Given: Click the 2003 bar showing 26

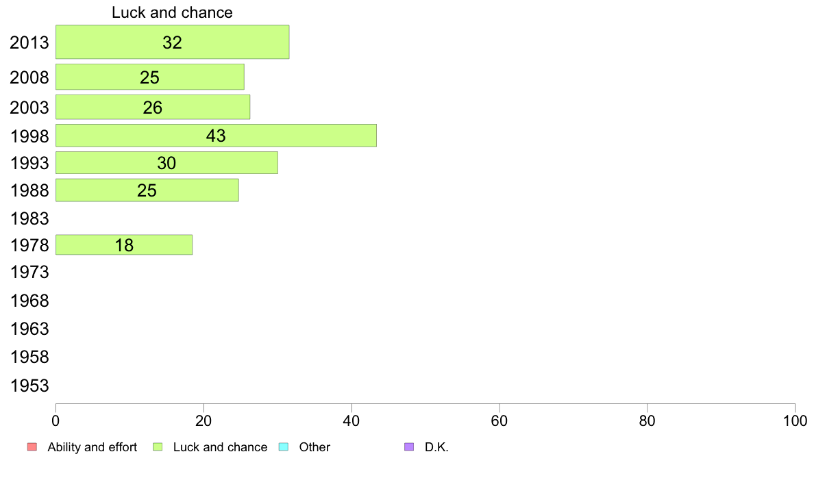Looking at the screenshot, I should 152,107.
